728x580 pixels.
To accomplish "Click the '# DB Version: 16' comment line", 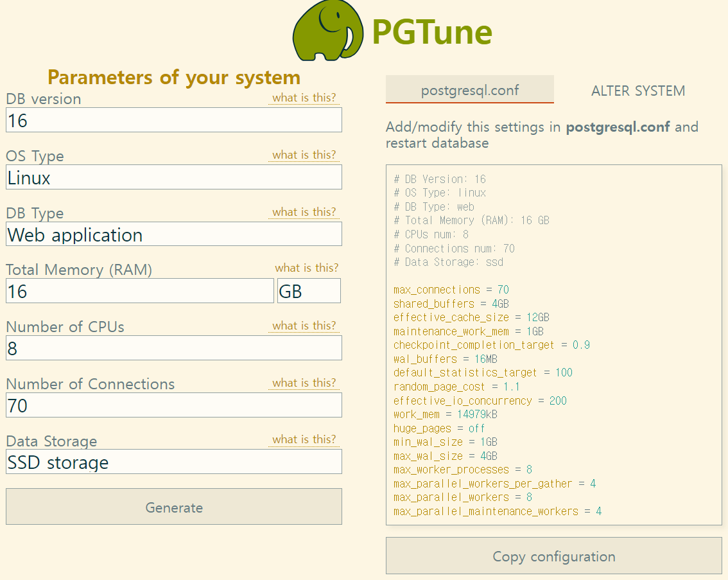I will point(440,179).
